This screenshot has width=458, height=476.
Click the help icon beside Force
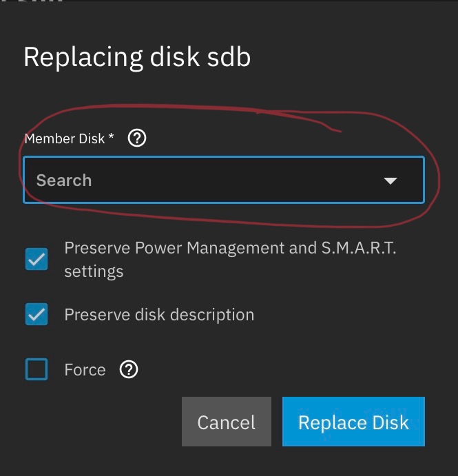[x=129, y=370]
